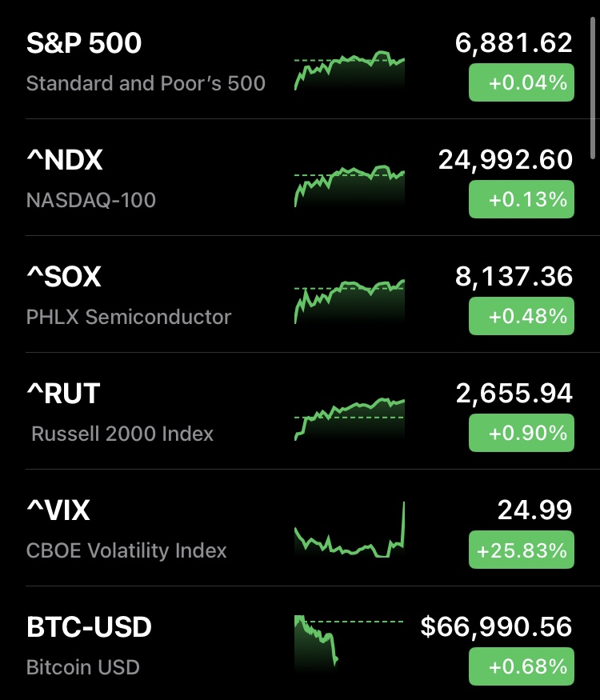This screenshot has height=700, width=600.
Task: Toggle the S&P 500 +0.04% change badge
Action: click(521, 82)
